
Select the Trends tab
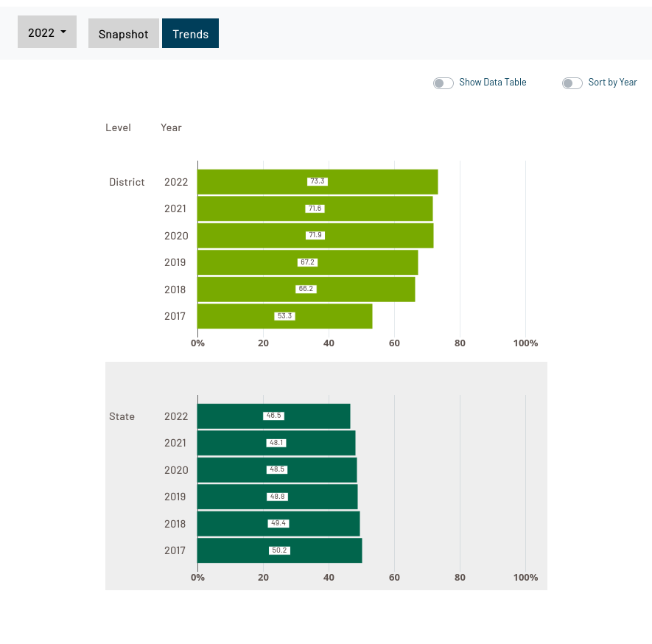pyautogui.click(x=190, y=34)
